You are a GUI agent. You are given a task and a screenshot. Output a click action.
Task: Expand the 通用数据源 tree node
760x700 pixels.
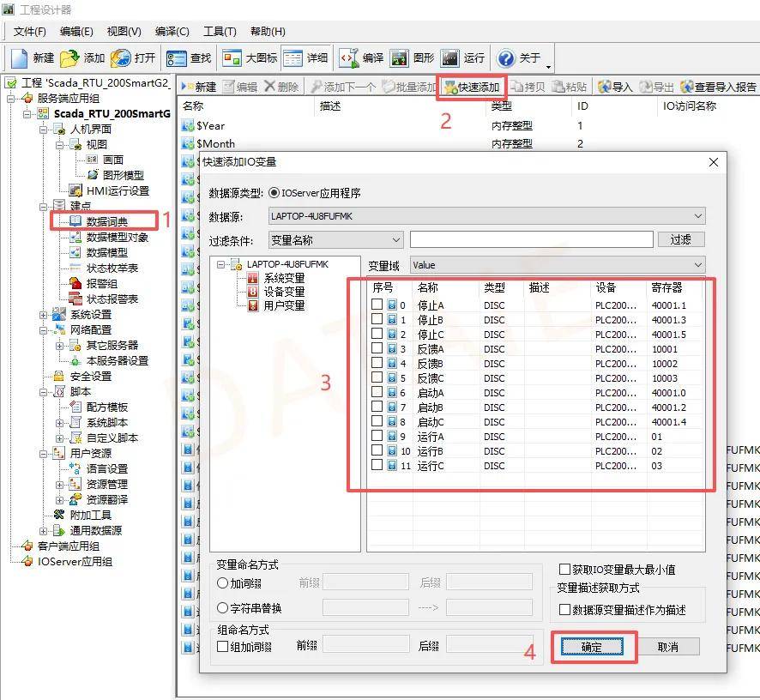[x=44, y=531]
